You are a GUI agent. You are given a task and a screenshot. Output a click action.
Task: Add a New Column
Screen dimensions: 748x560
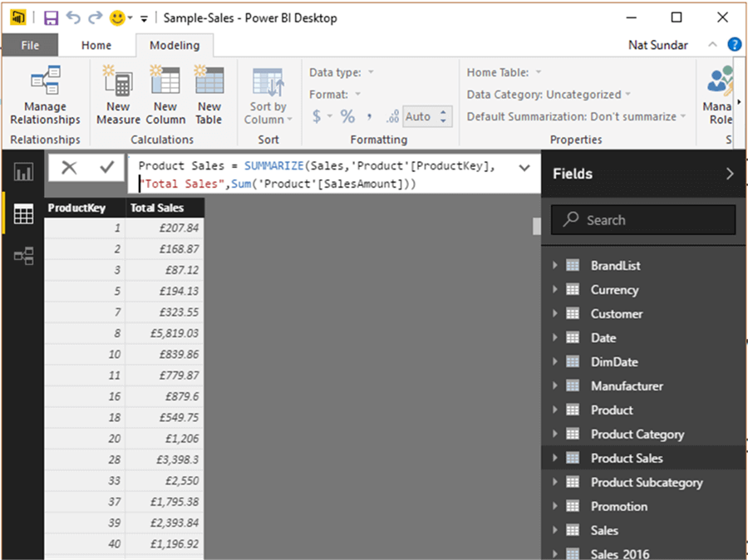tap(165, 96)
